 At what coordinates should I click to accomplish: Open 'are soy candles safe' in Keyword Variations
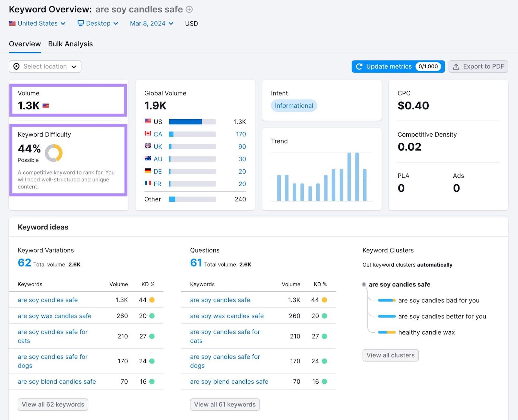click(x=48, y=300)
